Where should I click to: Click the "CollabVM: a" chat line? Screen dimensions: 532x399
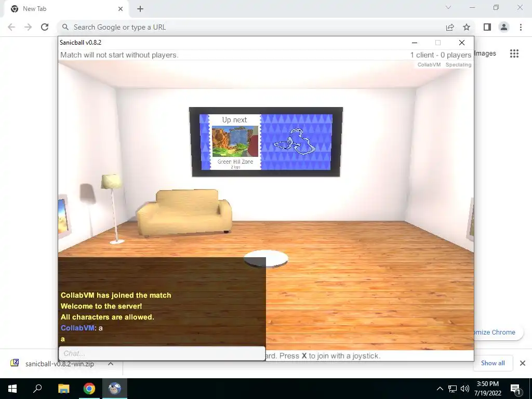(82, 328)
